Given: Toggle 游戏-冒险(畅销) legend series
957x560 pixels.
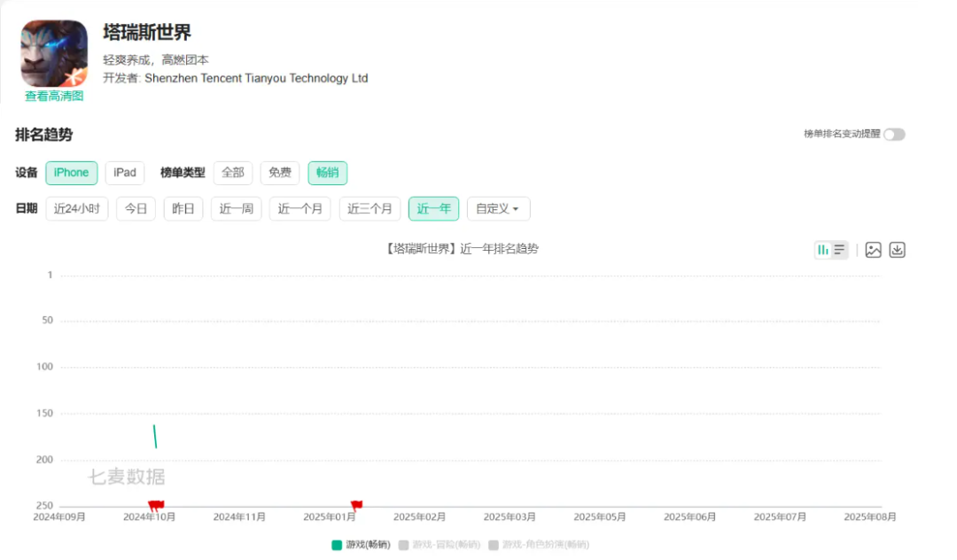Looking at the screenshot, I should [x=439, y=544].
